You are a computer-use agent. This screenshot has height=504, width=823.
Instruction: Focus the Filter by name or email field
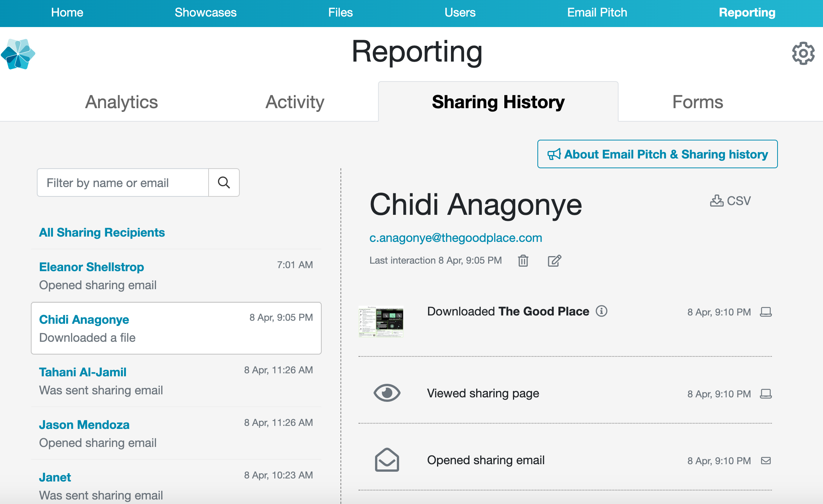(x=123, y=183)
